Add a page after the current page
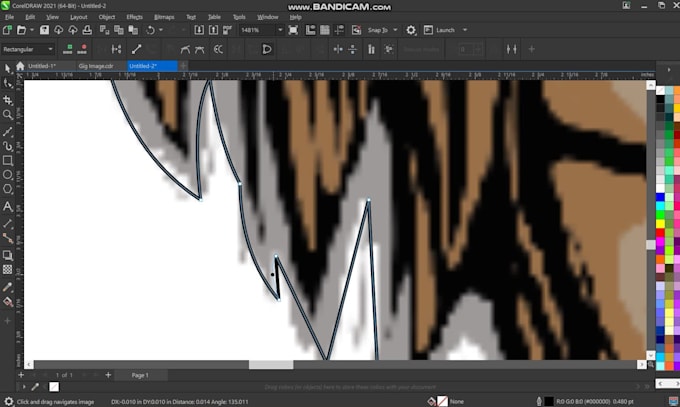 click(108, 375)
